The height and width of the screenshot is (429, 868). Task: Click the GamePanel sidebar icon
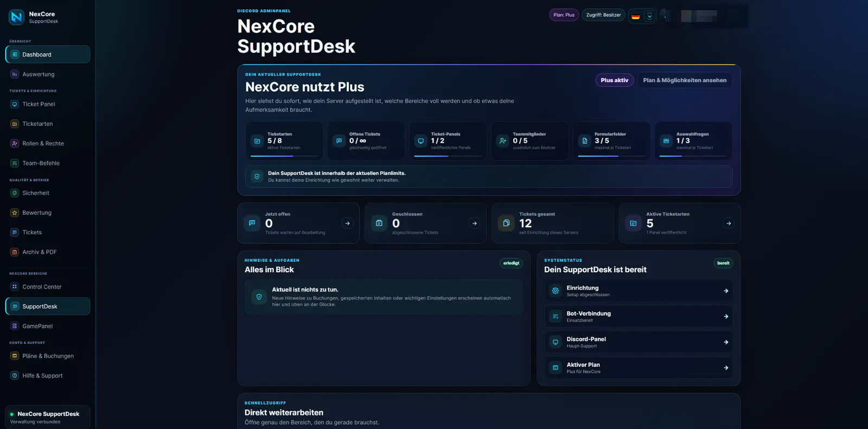point(15,326)
